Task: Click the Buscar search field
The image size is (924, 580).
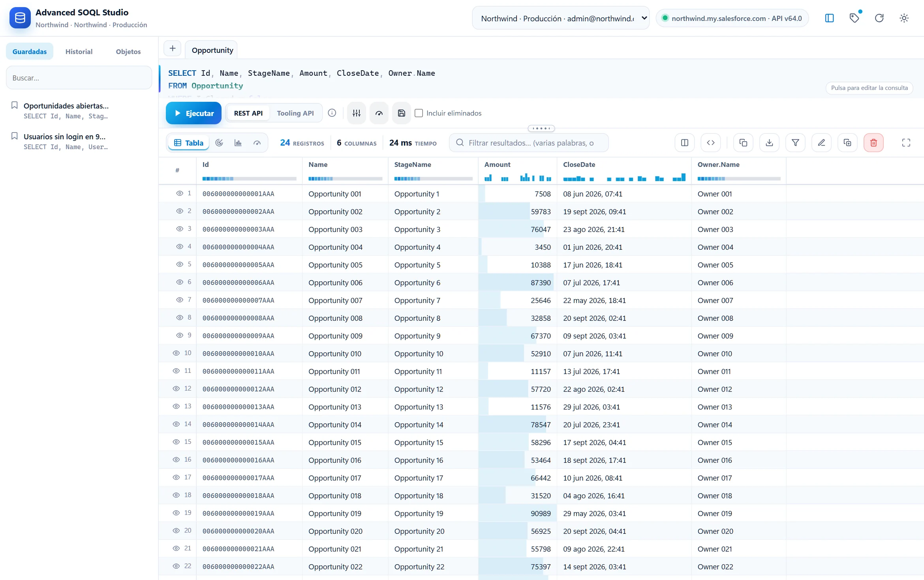Action: point(79,78)
